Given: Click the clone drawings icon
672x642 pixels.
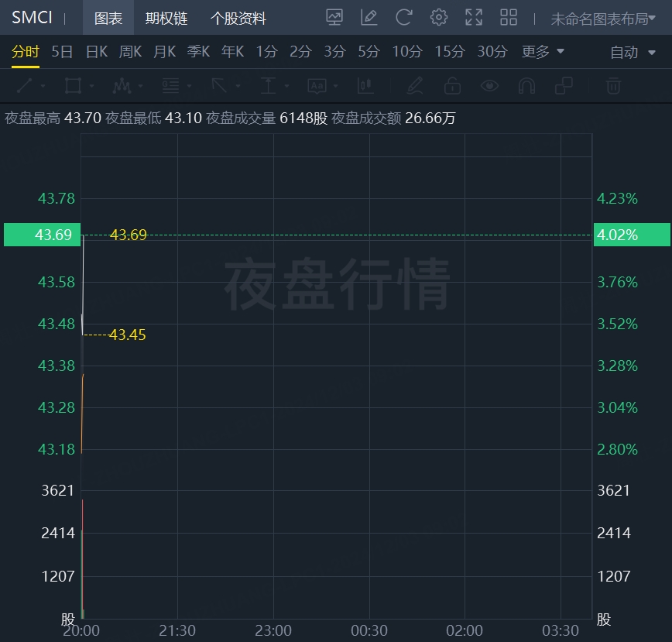Looking at the screenshot, I should (564, 86).
